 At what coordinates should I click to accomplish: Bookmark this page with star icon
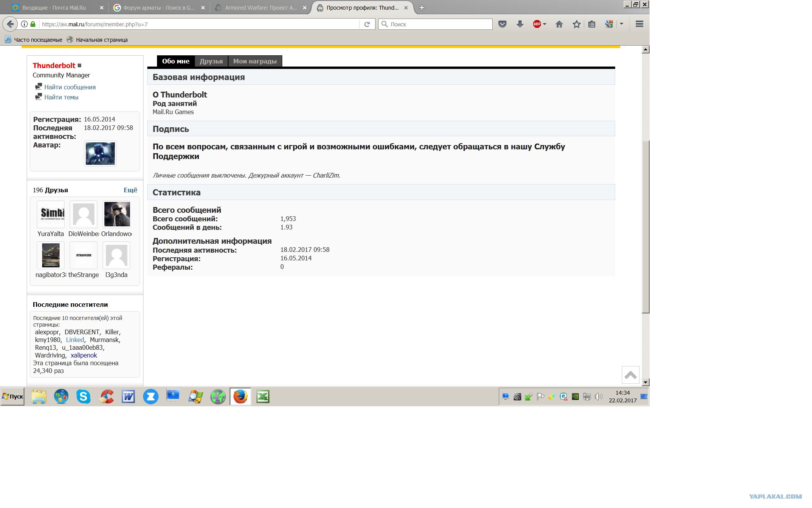tap(577, 24)
